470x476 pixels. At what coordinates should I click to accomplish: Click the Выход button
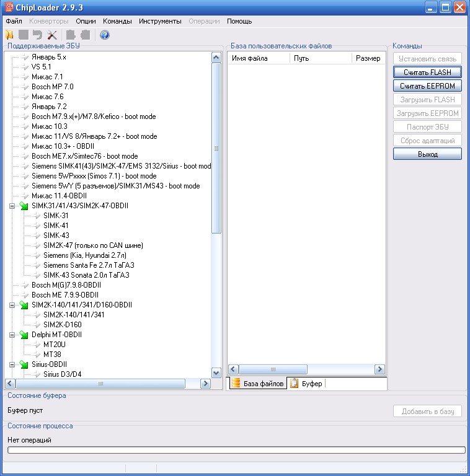tap(427, 154)
